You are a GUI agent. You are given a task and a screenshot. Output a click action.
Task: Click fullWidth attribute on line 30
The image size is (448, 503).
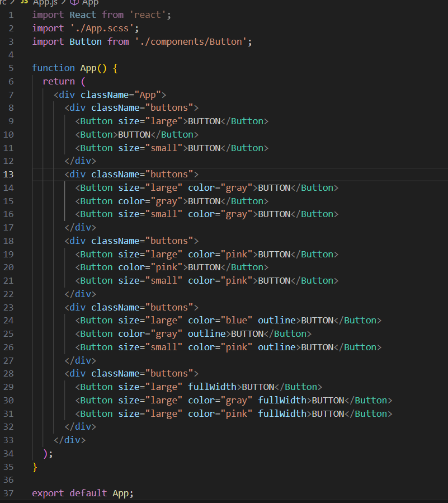282,401
